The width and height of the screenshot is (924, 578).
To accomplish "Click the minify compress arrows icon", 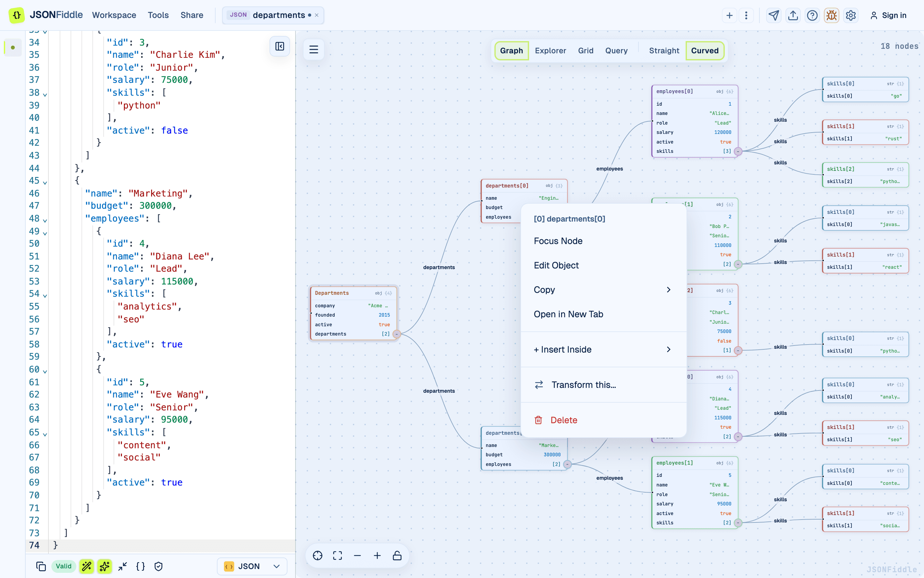I will (x=123, y=566).
